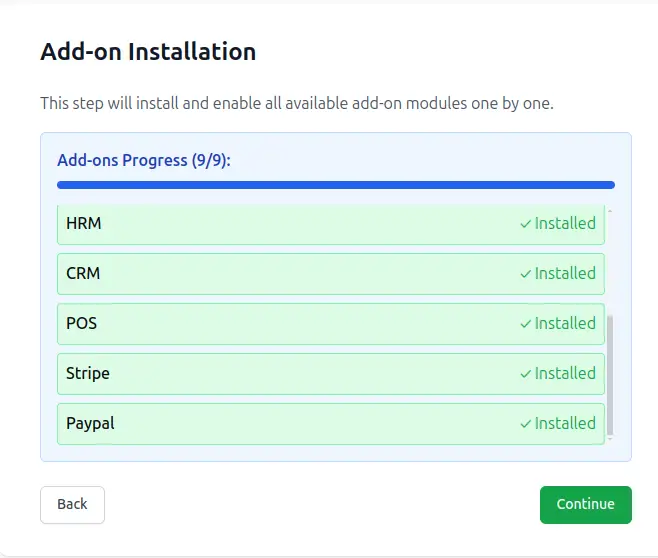The image size is (658, 558).
Task: Click the "Installed" status text for Stripe
Action: pyautogui.click(x=565, y=373)
